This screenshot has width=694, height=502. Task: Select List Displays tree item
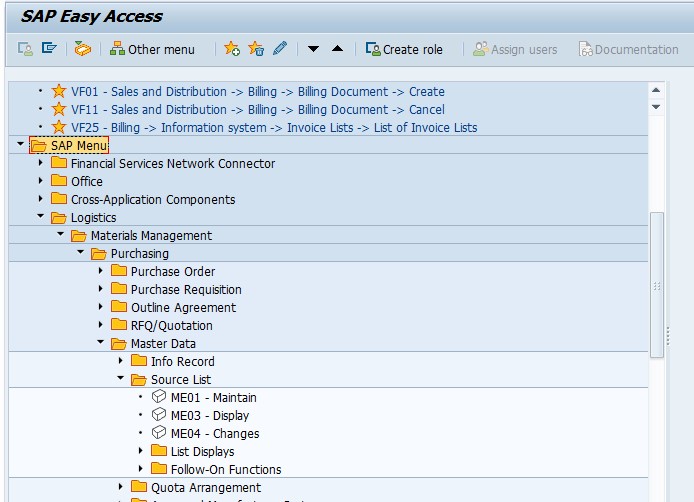click(203, 452)
